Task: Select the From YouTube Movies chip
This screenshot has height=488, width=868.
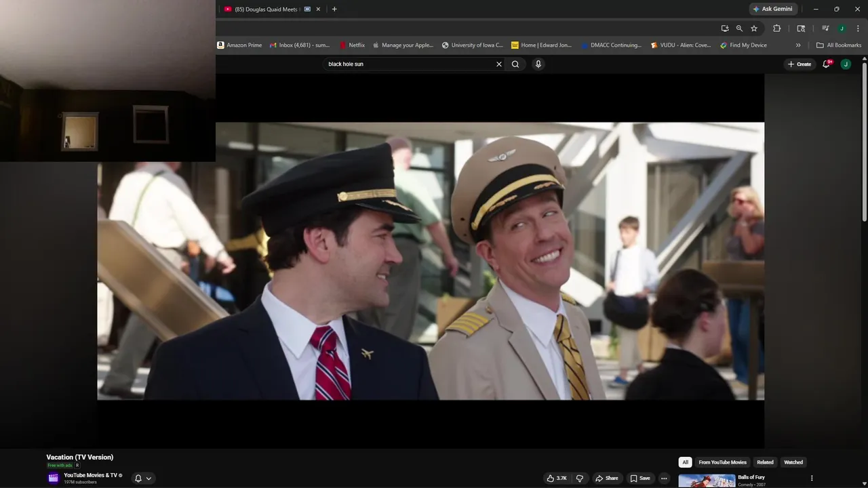Action: [722, 462]
